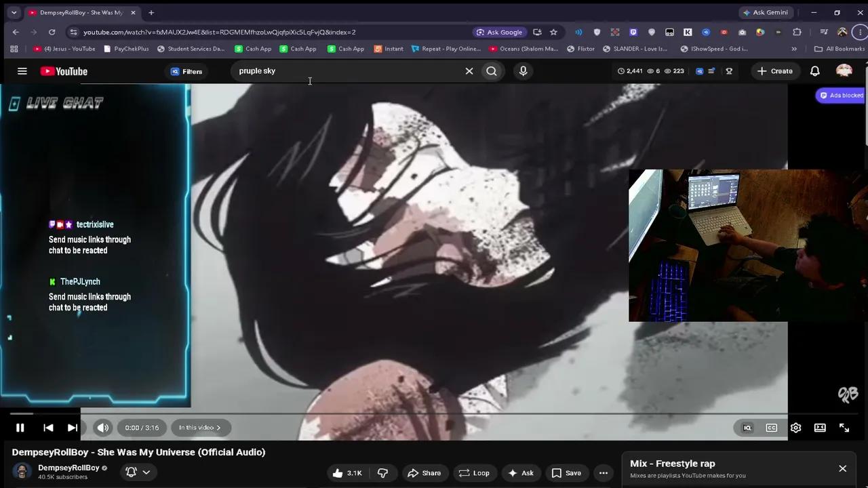The image size is (868, 488).
Task: Open the Flixtor bookmark
Action: click(580, 49)
